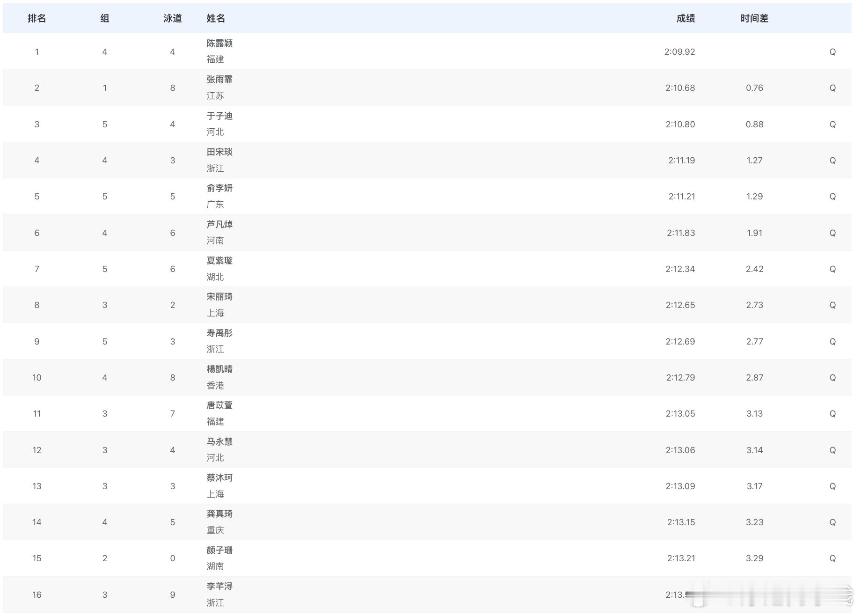Click swimmer 于子迪 from 河北
The width and height of the screenshot is (861, 616).
(x=219, y=116)
